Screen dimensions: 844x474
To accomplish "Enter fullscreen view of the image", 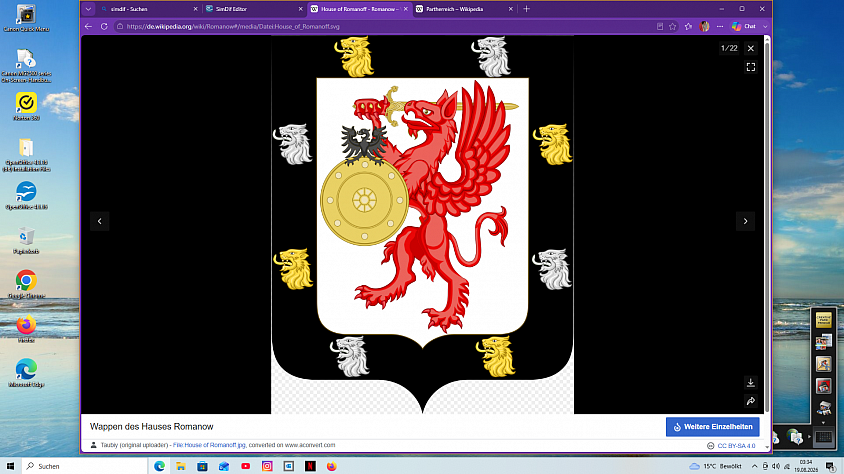I will click(x=750, y=67).
